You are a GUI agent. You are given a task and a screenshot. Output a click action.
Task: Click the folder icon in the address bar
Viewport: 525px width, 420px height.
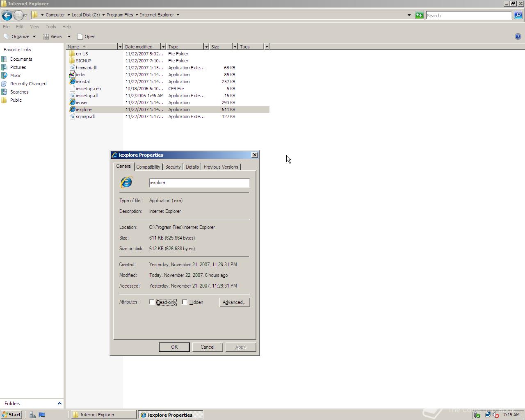coord(35,15)
